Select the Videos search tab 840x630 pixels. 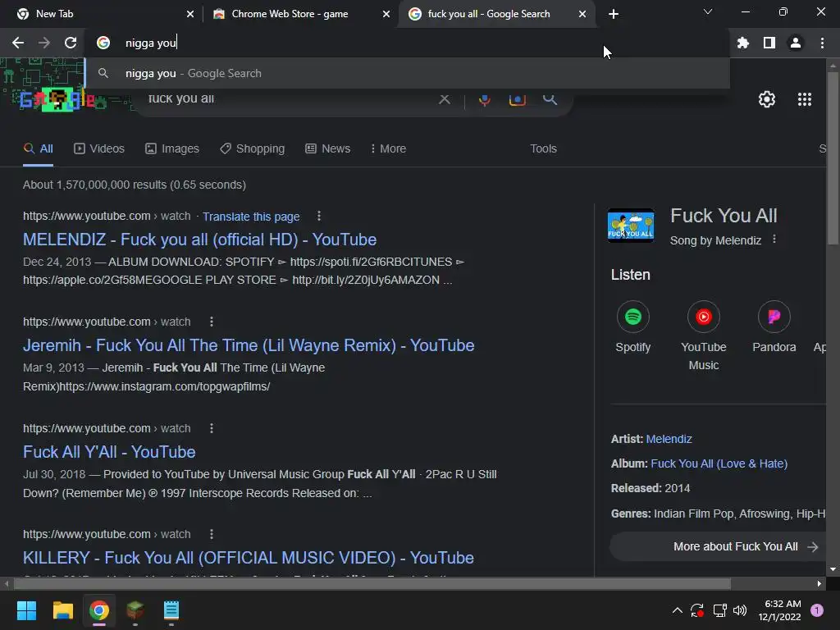pyautogui.click(x=99, y=148)
